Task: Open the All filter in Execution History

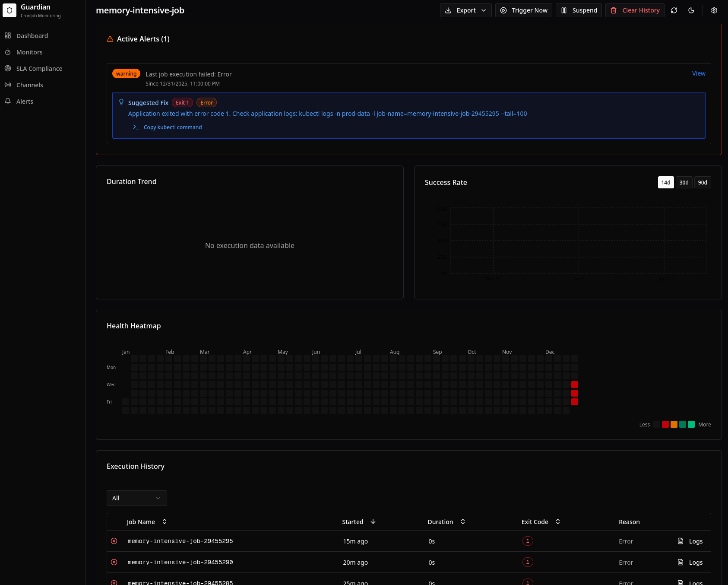Action: (x=136, y=498)
